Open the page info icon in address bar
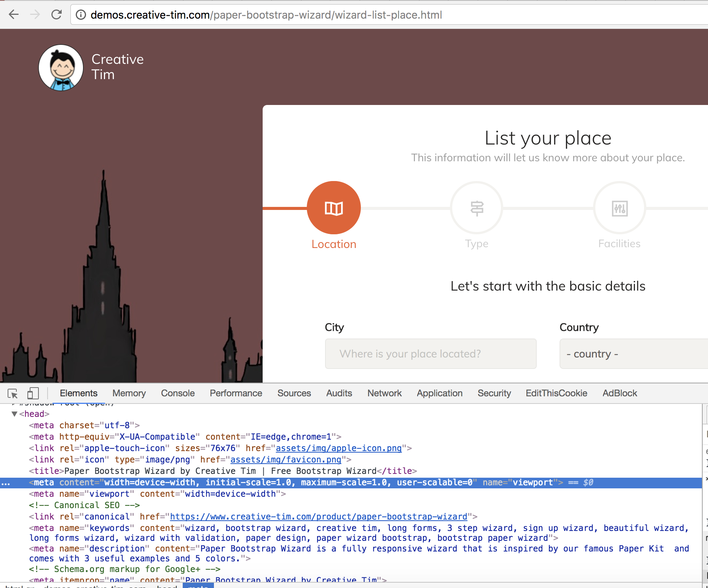Image resolution: width=708 pixels, height=588 pixels. [80, 15]
